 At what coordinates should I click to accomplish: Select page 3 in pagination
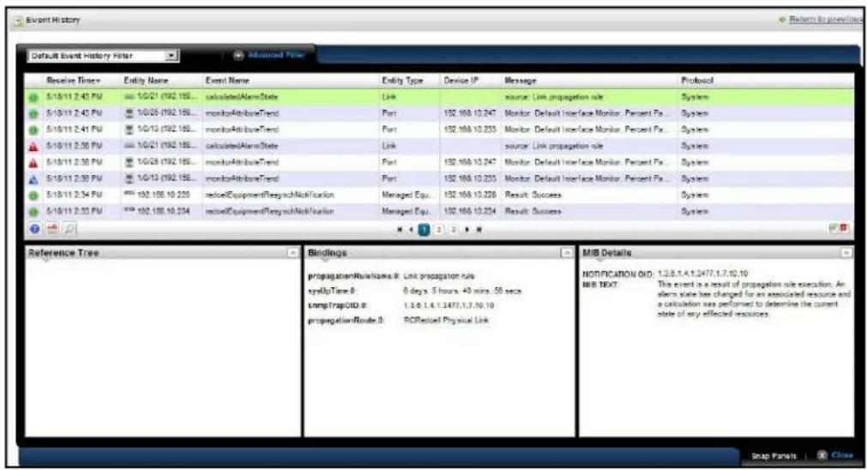pos(453,230)
